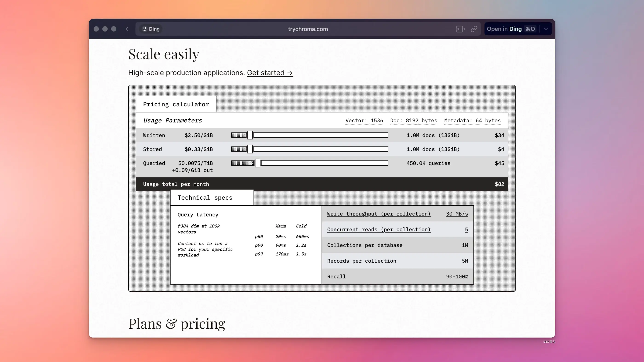Follow the Get started link
644x362 pixels.
[270, 73]
